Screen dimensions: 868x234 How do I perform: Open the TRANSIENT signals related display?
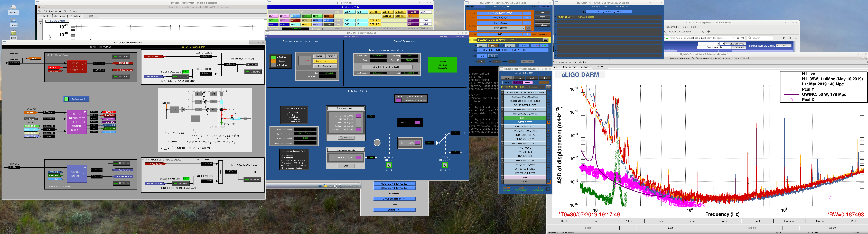point(346,138)
